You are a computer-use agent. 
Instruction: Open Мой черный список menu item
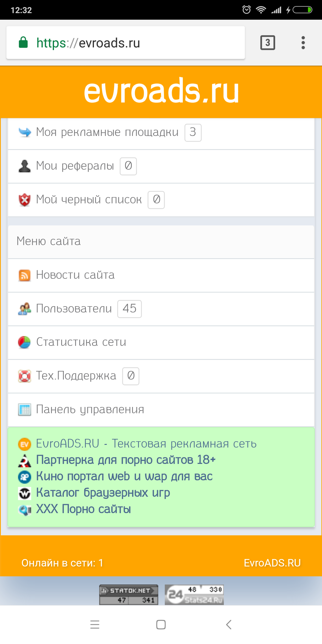click(x=89, y=200)
